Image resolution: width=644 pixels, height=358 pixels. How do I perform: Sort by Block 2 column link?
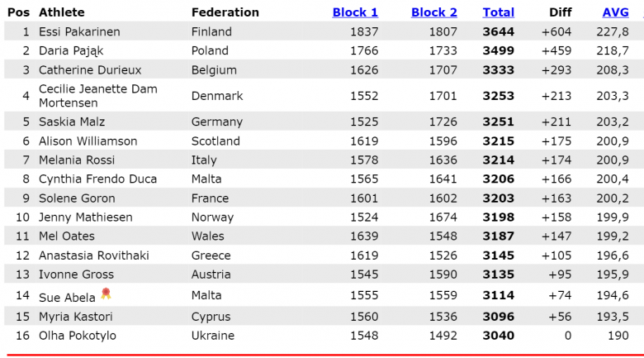[434, 12]
